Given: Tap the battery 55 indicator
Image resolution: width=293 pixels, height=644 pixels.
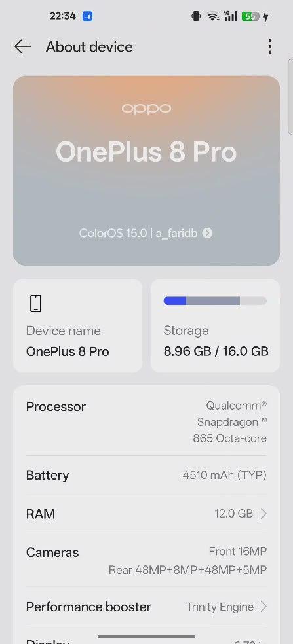Looking at the screenshot, I should pyautogui.click(x=250, y=16).
